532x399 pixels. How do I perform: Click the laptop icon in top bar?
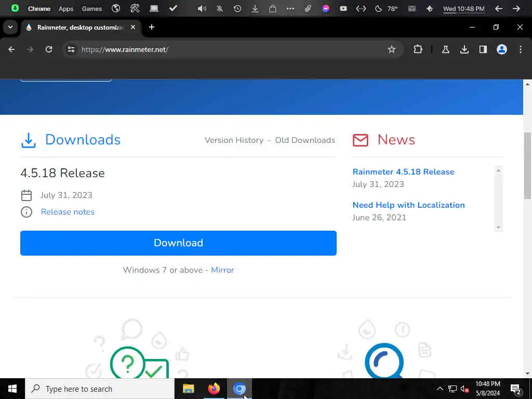pos(154,8)
